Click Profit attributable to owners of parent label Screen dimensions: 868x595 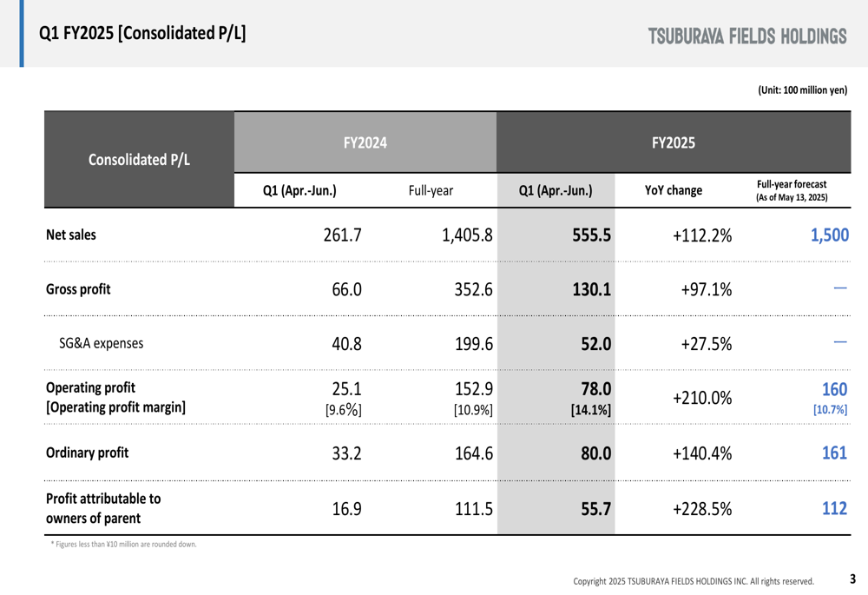point(103,508)
